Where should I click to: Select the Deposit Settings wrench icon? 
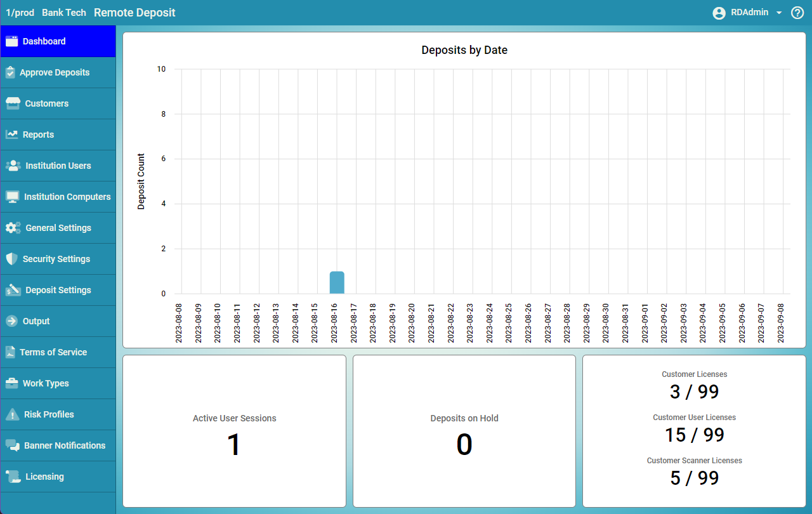pos(13,290)
